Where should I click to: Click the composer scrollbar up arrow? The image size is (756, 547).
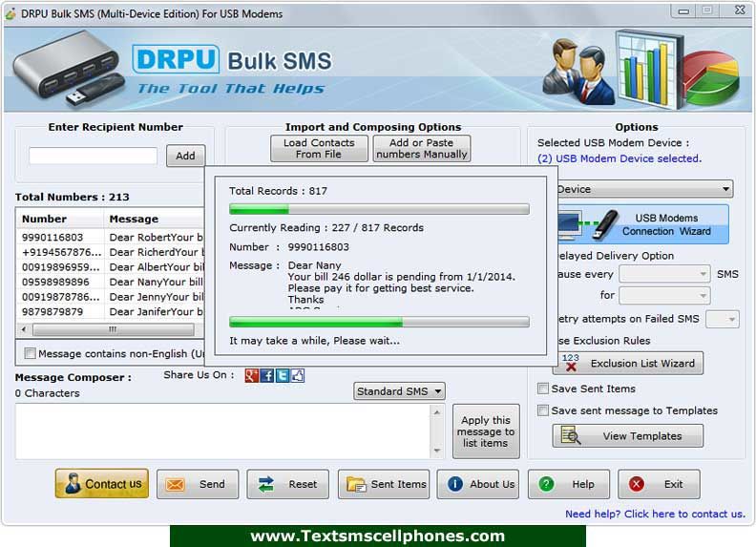[x=437, y=412]
